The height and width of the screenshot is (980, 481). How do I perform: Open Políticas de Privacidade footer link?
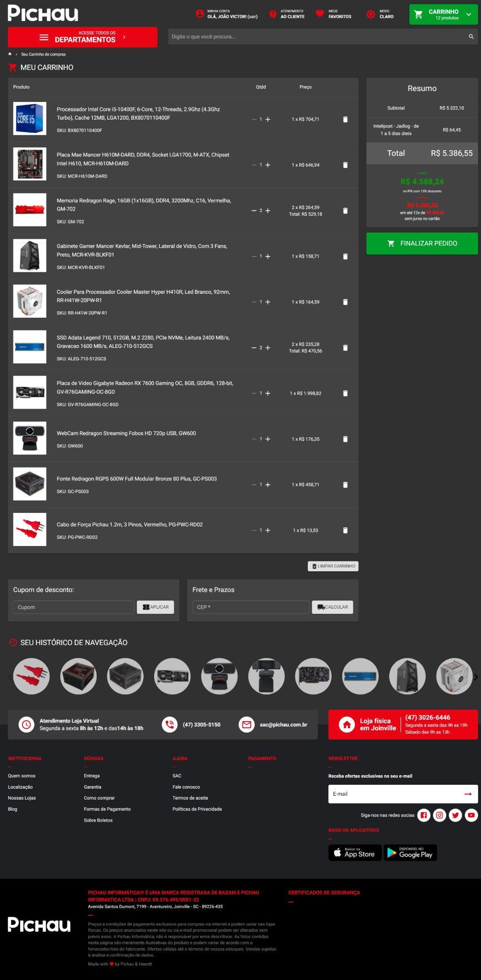(x=197, y=809)
